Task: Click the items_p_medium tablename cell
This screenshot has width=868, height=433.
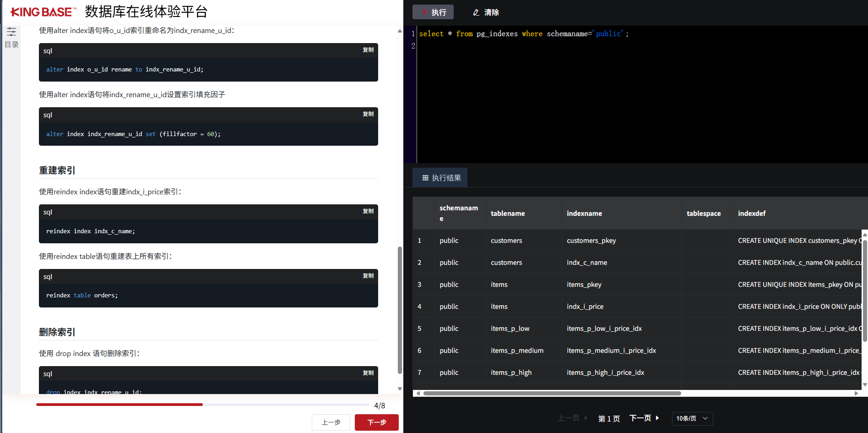Action: [x=524, y=351]
